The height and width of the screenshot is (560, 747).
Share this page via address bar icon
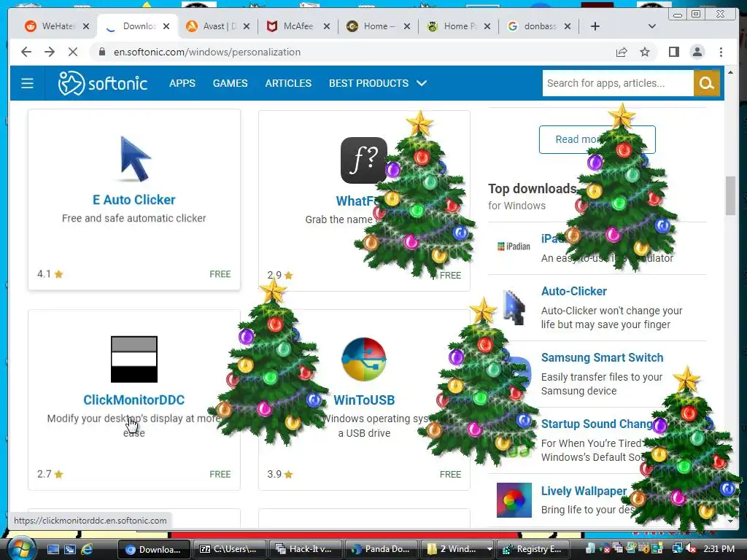pos(622,52)
